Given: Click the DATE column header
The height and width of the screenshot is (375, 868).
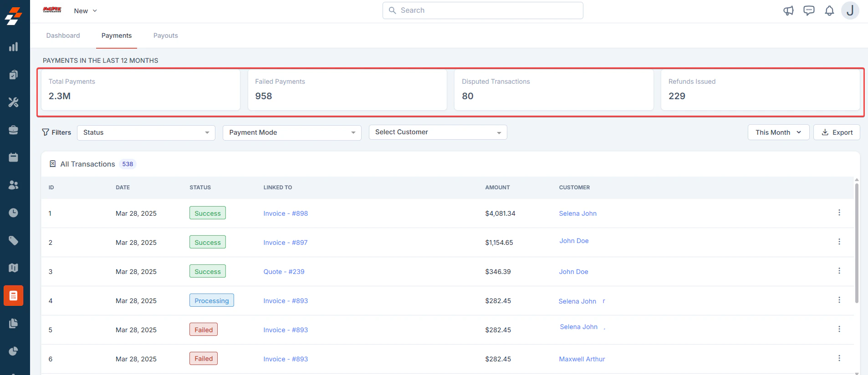Looking at the screenshot, I should pyautogui.click(x=123, y=187).
